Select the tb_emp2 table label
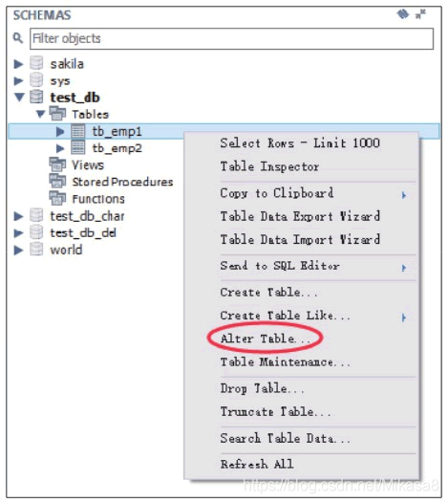 pyautogui.click(x=117, y=148)
